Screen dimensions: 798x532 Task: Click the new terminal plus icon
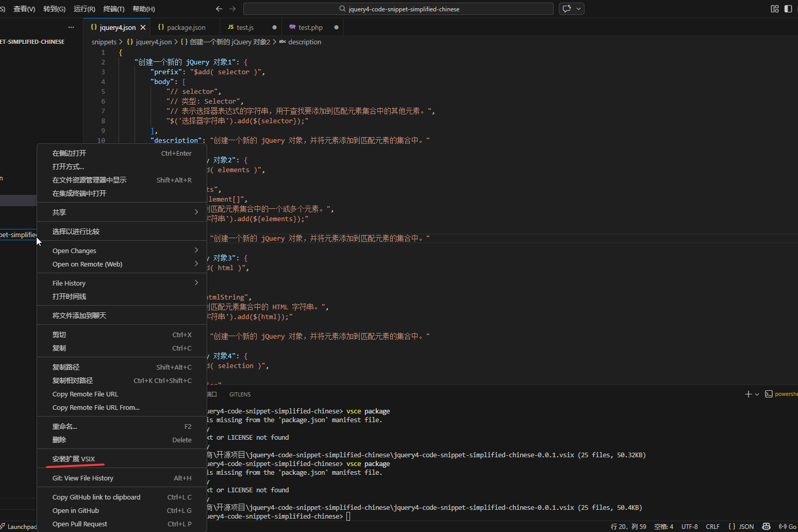coord(748,394)
